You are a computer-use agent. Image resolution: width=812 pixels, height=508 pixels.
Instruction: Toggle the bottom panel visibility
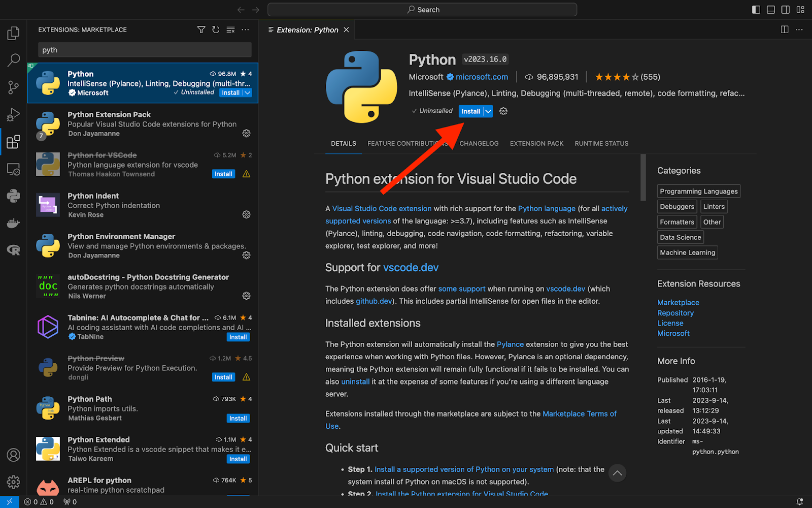coord(771,10)
